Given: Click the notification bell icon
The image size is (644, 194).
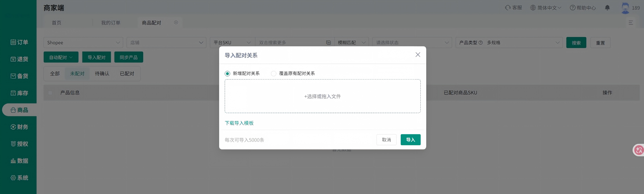Looking at the screenshot, I should pyautogui.click(x=607, y=8).
